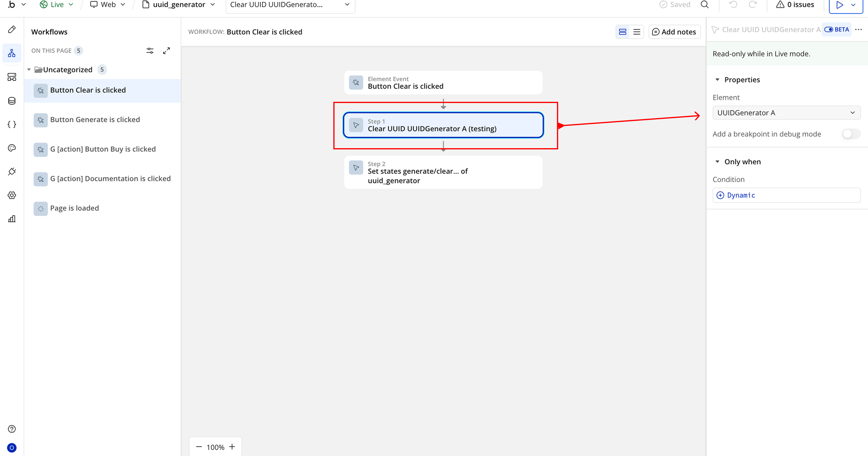Zoom in the canvas with plus
868x456 pixels.
(x=232, y=447)
